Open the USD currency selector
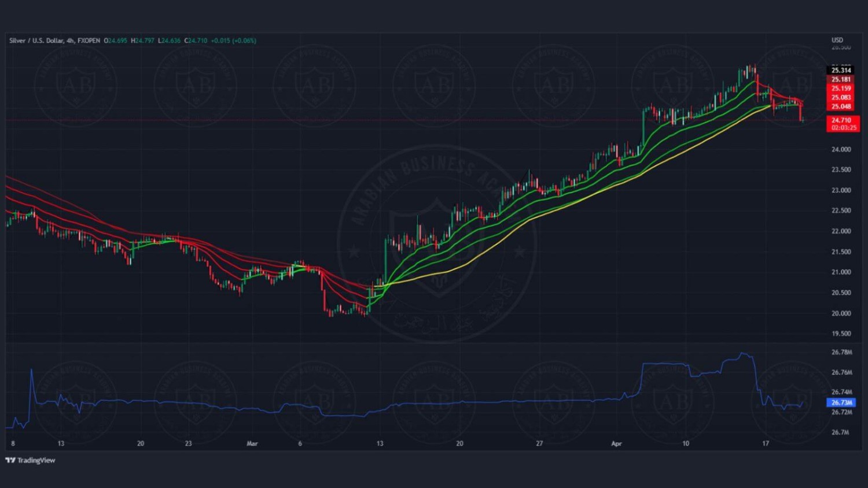Screen dimensions: 868x488 (837, 40)
